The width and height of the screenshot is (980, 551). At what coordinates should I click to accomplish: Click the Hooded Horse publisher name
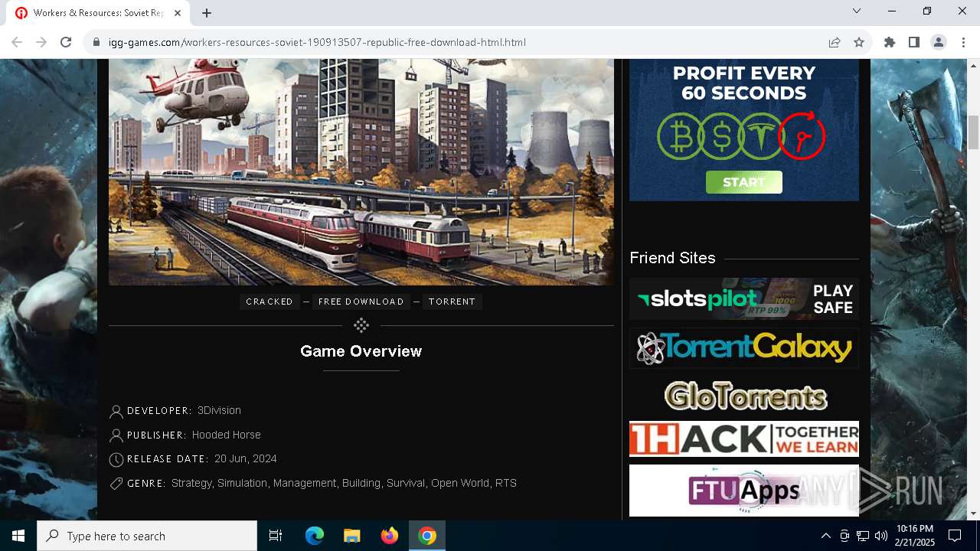(x=227, y=435)
